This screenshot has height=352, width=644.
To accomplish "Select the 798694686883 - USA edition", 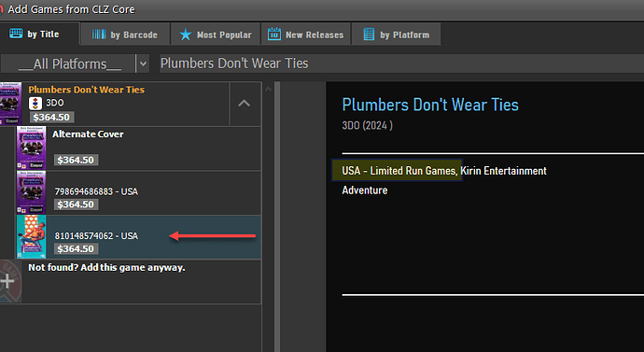I will 138,192.
